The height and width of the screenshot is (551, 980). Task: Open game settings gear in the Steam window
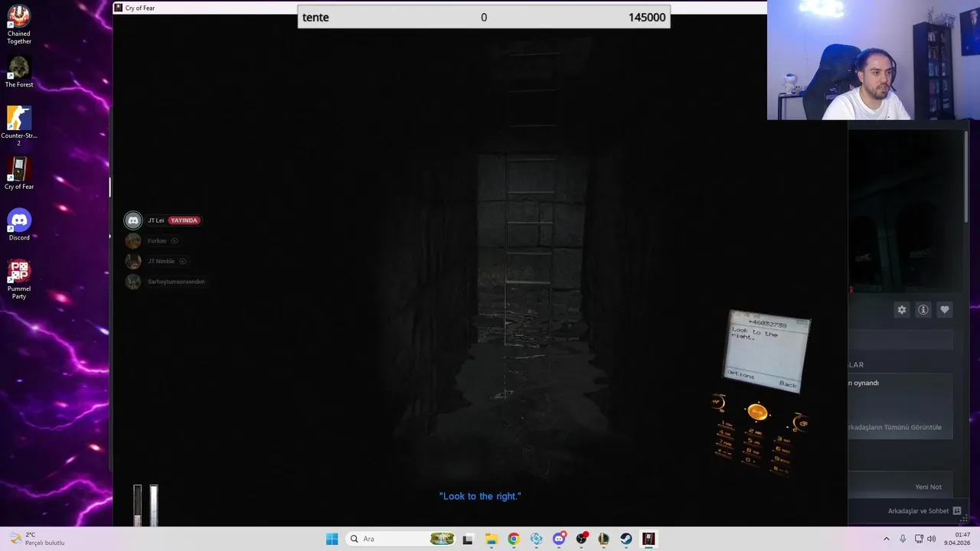[x=901, y=310]
